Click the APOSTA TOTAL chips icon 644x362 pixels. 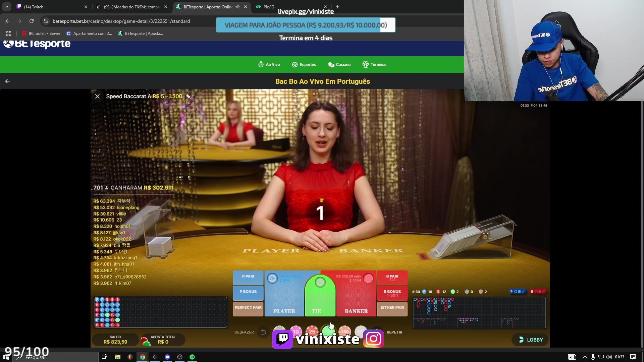(145, 341)
